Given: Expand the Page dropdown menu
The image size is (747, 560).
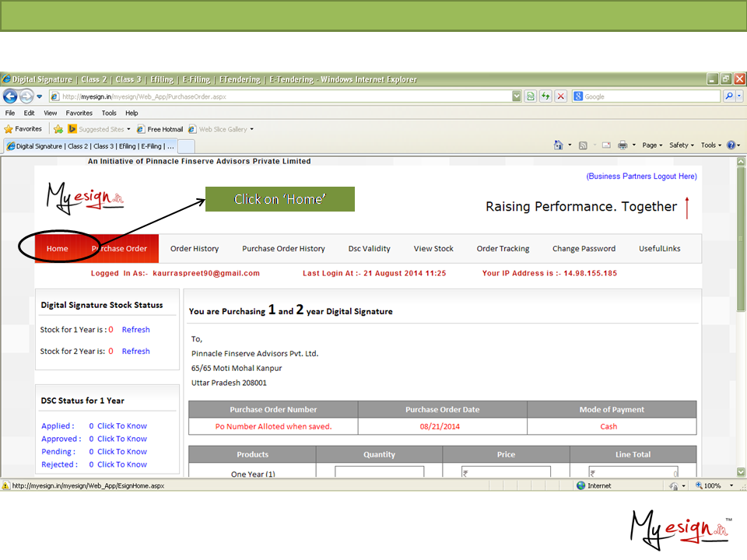Looking at the screenshot, I should pos(652,145).
